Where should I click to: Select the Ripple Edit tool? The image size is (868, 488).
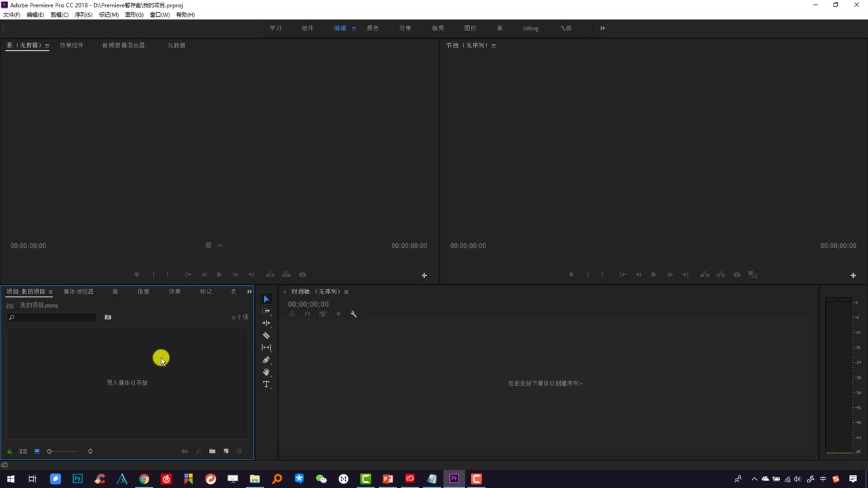click(266, 323)
